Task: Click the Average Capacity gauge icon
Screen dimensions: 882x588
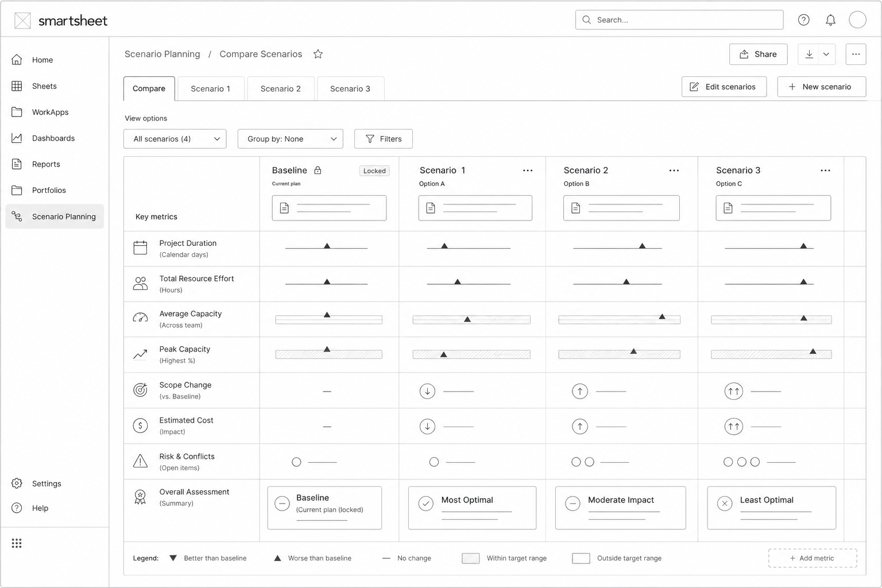Action: point(141,318)
